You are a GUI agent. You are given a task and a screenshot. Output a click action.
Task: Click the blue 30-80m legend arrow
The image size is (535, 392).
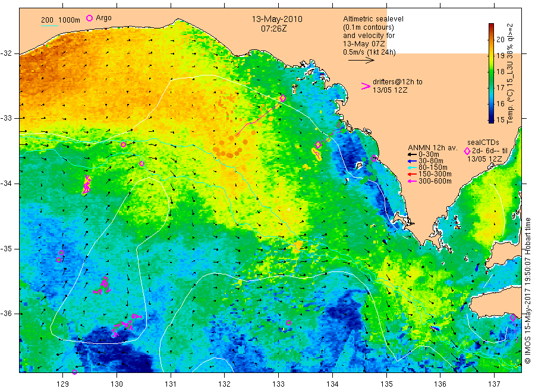pos(411,161)
